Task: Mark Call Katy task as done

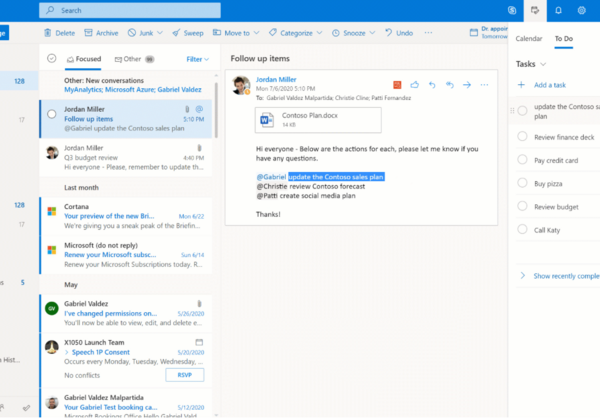Action: pos(522,230)
